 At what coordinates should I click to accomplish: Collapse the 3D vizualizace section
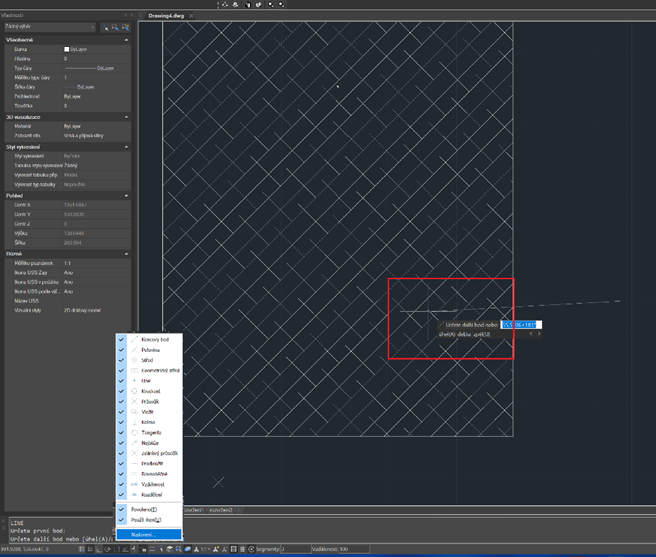[x=126, y=117]
